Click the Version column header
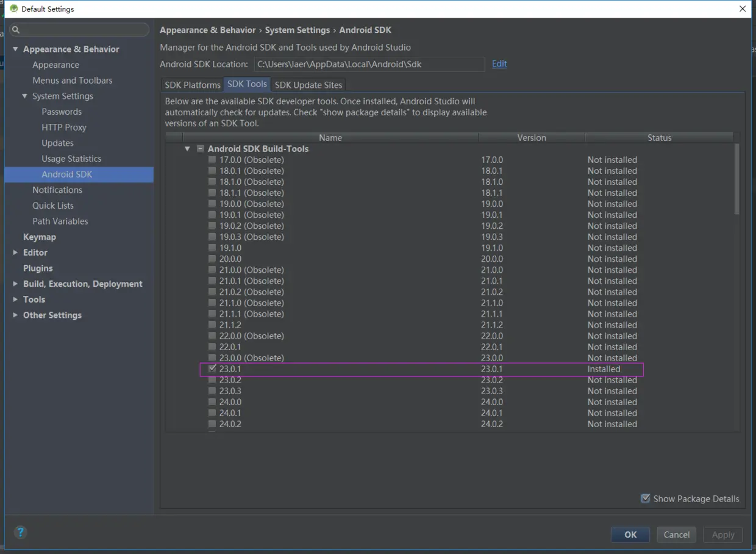The image size is (756, 554). pyautogui.click(x=532, y=138)
